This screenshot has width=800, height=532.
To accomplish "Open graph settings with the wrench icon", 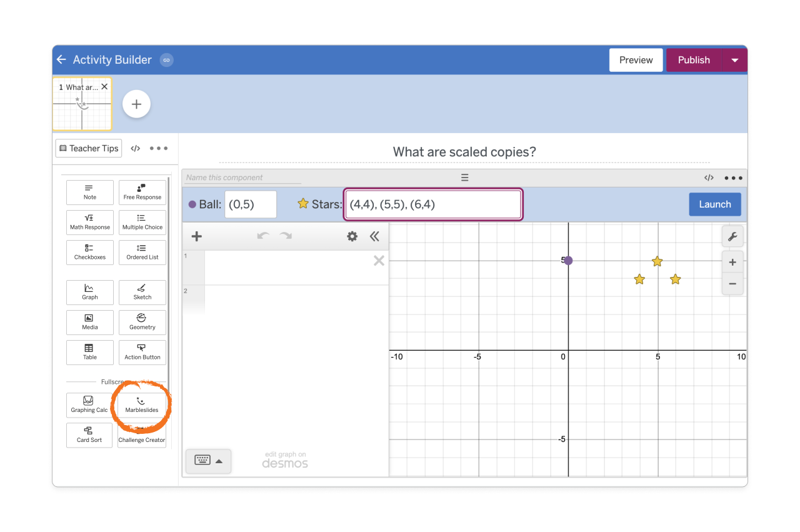I will [732, 236].
